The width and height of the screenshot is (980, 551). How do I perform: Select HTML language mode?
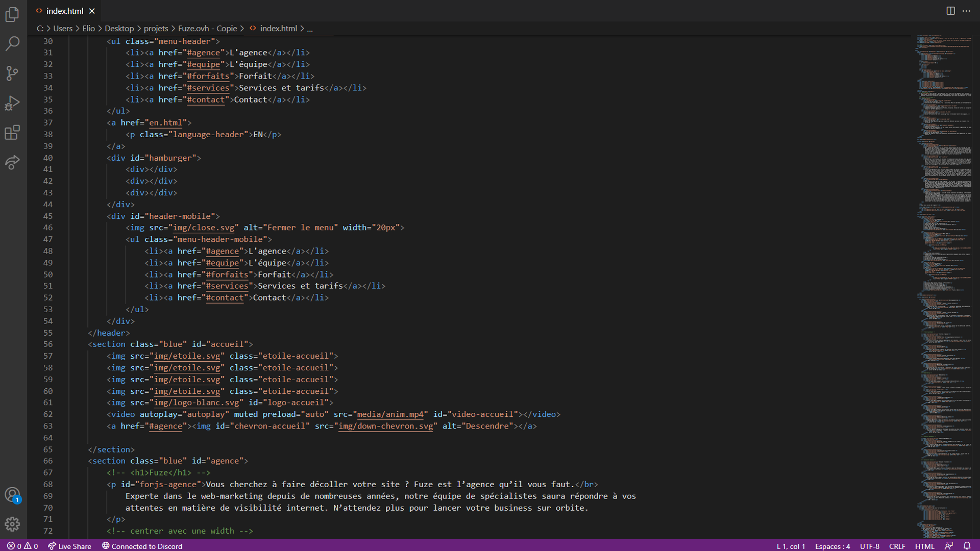924,546
